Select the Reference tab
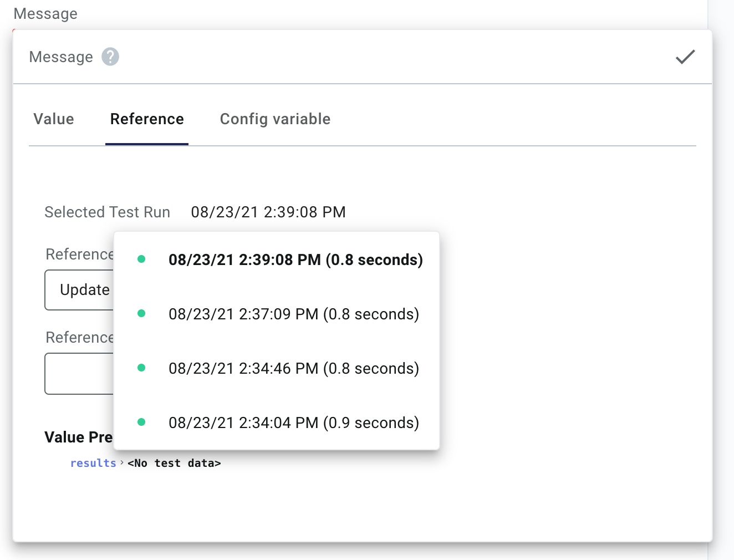This screenshot has height=560, width=734. (147, 119)
